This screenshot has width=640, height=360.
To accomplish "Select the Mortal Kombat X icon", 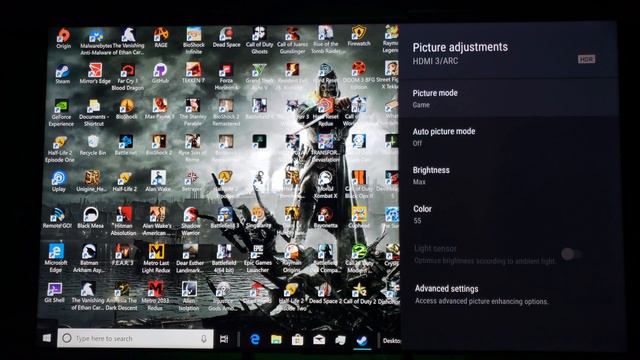I will (325, 185).
